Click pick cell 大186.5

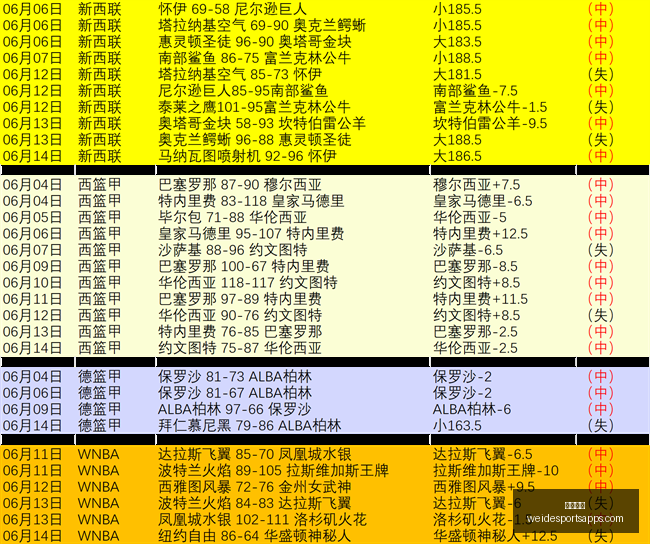(x=457, y=156)
